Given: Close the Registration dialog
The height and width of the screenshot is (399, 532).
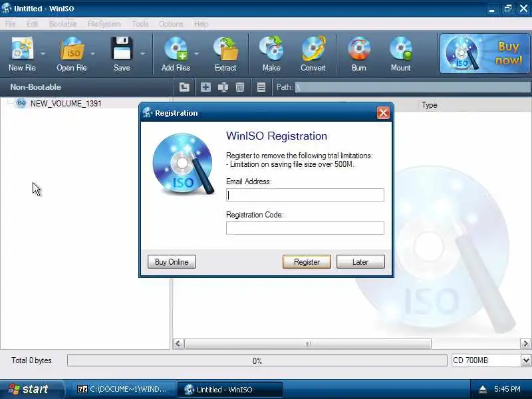Looking at the screenshot, I should [x=383, y=113].
